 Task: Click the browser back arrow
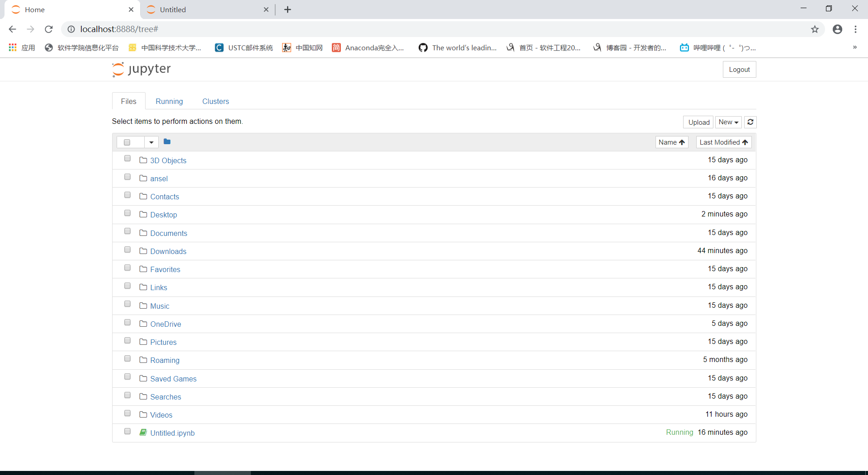coord(12,29)
